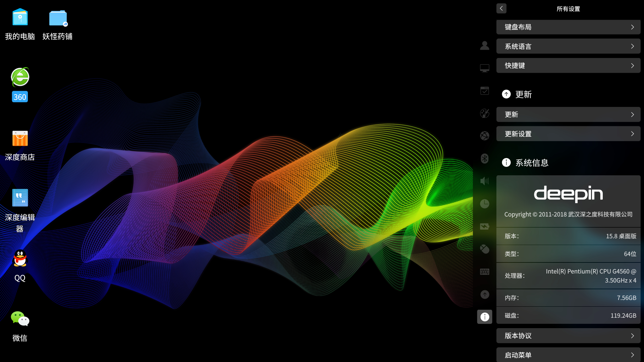Open Date and Time clock icon
Viewport: 644px width, 362px height.
(x=484, y=204)
